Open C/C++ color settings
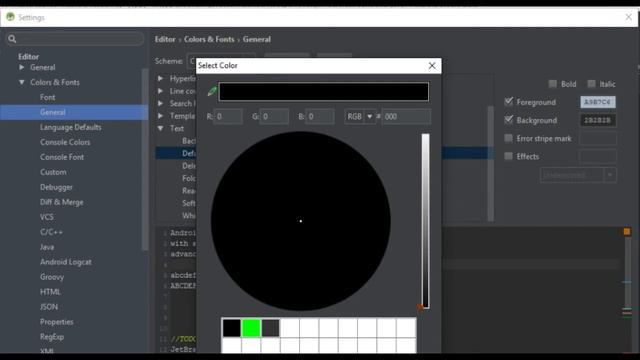 tap(51, 232)
